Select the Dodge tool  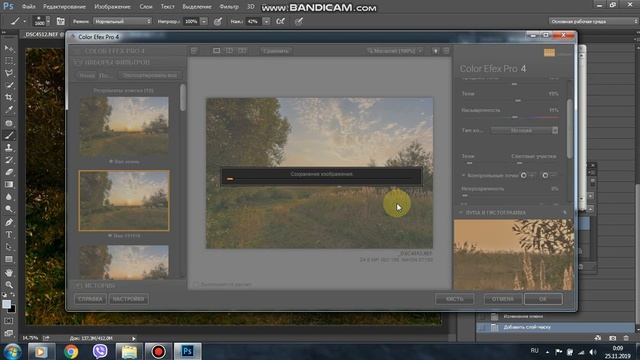click(9, 209)
